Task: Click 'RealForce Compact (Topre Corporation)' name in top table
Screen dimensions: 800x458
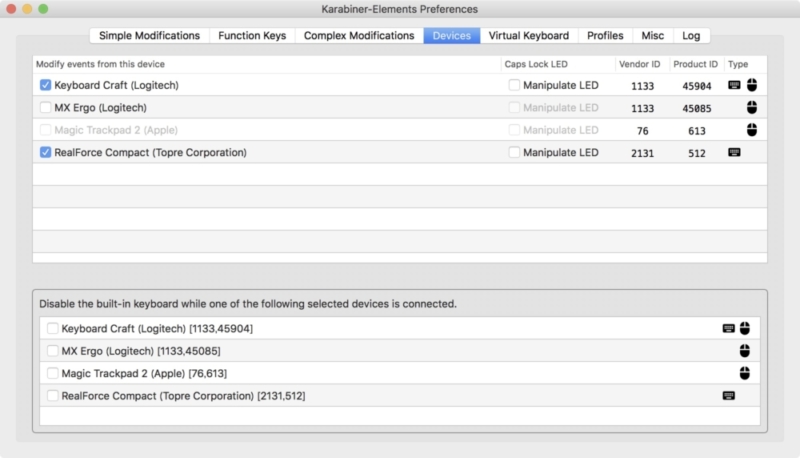Action: pyautogui.click(x=151, y=152)
